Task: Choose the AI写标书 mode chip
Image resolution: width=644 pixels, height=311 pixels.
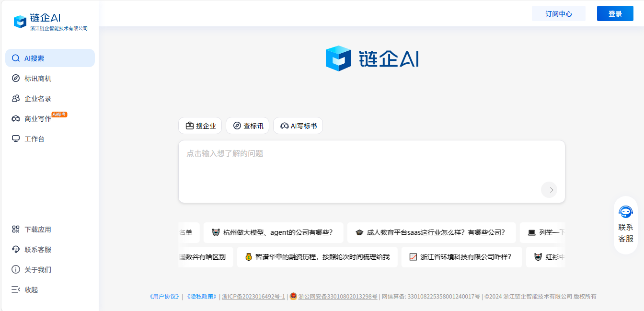Action: [298, 126]
